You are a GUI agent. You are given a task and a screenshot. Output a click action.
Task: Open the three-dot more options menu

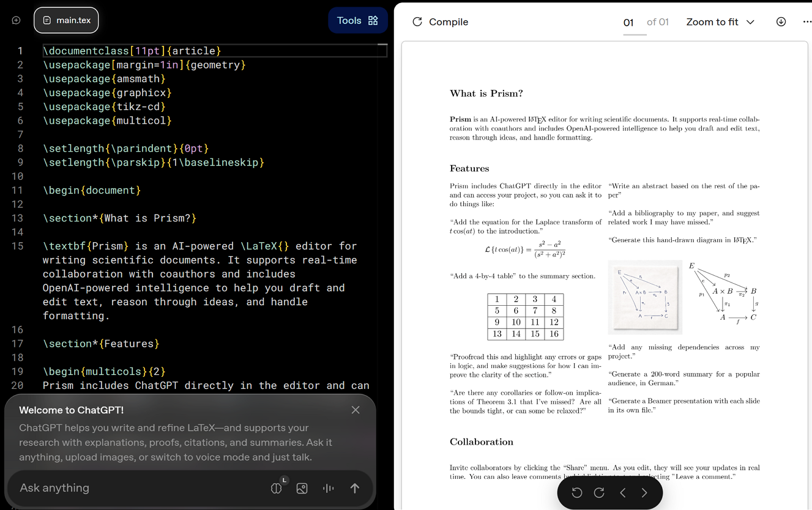[806, 22]
